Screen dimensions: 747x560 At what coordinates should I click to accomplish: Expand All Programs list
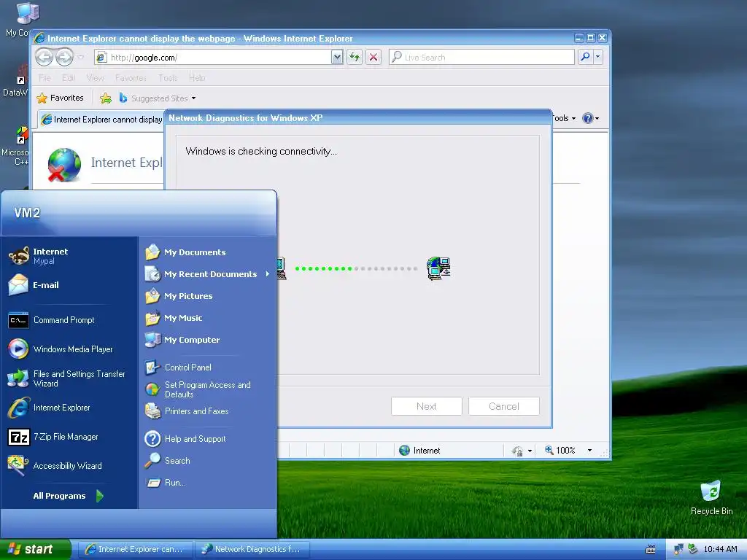click(68, 496)
